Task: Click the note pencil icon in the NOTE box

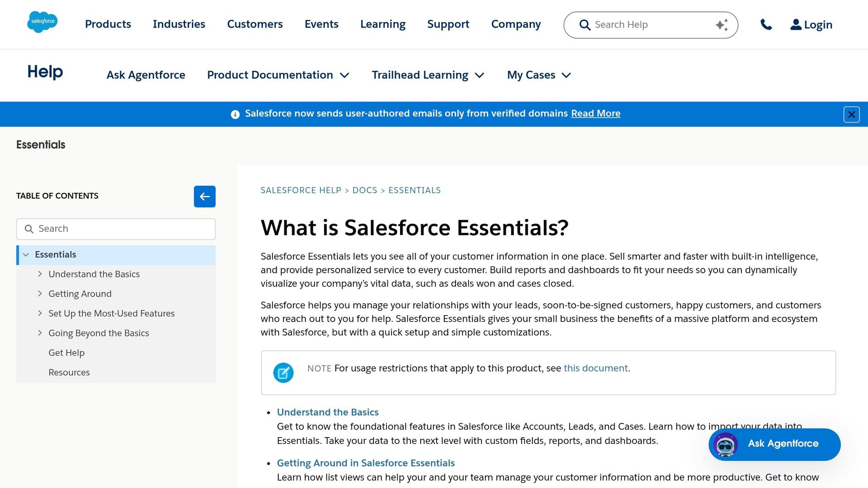Action: pyautogui.click(x=284, y=373)
